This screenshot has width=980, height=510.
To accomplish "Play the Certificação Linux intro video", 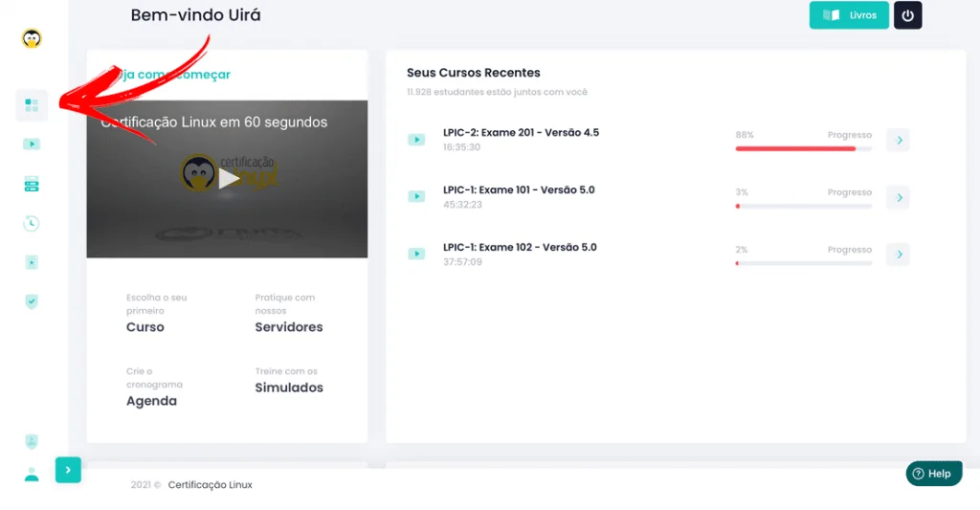I will (x=227, y=178).
